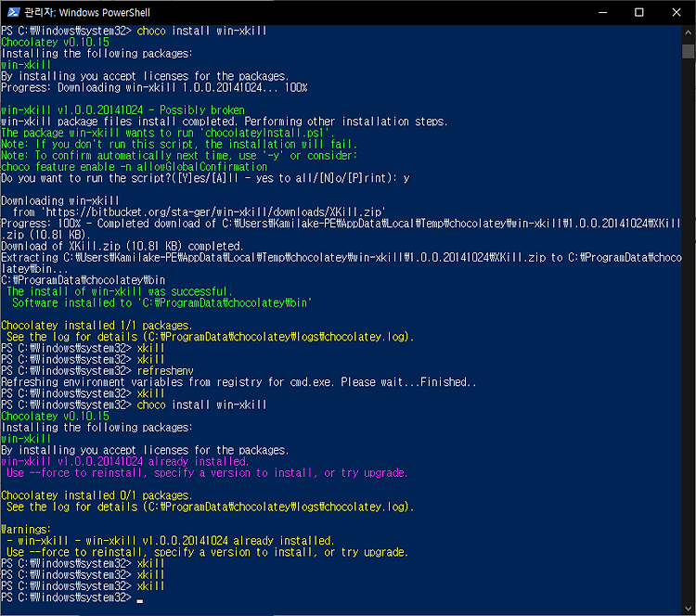The width and height of the screenshot is (696, 616).
Task: Minimize the PowerShell window
Action: tap(602, 12)
